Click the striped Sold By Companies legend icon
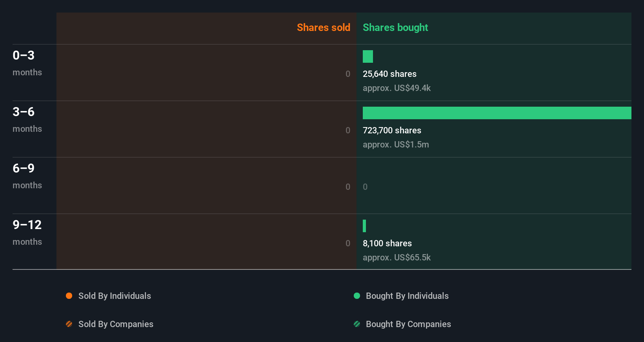The height and width of the screenshot is (342, 644). pos(69,324)
